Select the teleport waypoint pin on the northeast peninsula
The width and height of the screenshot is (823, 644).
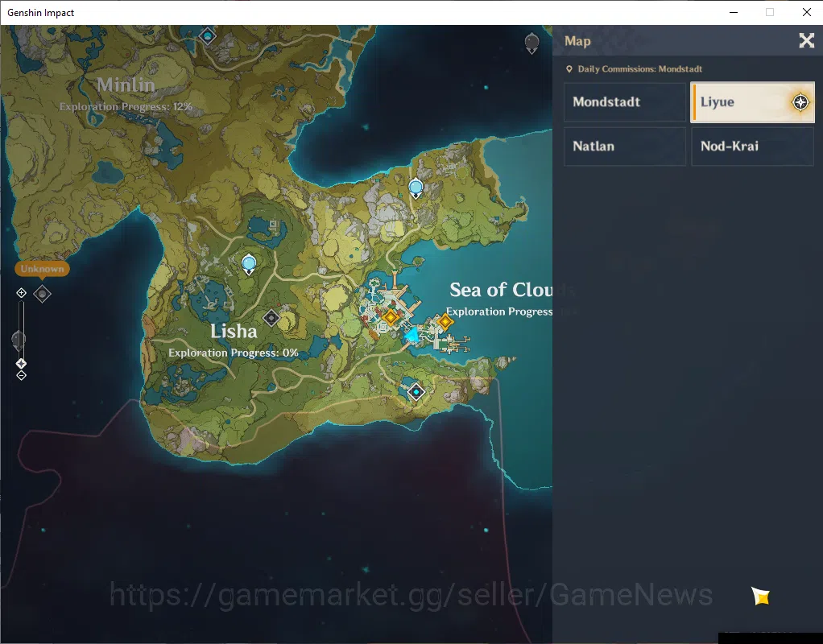[x=416, y=188]
